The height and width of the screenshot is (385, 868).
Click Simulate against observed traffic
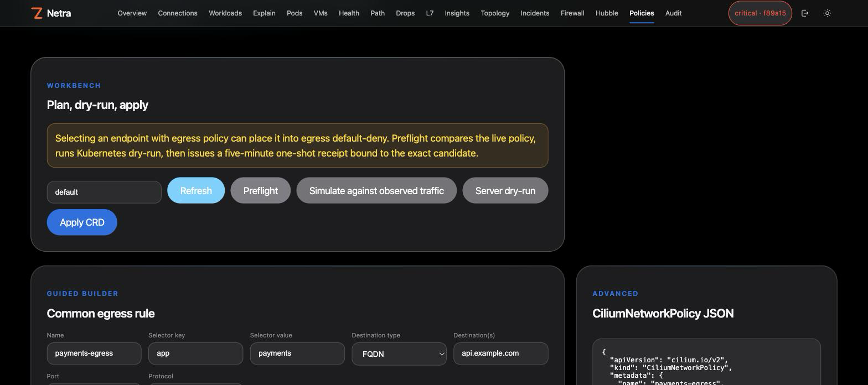tap(376, 190)
